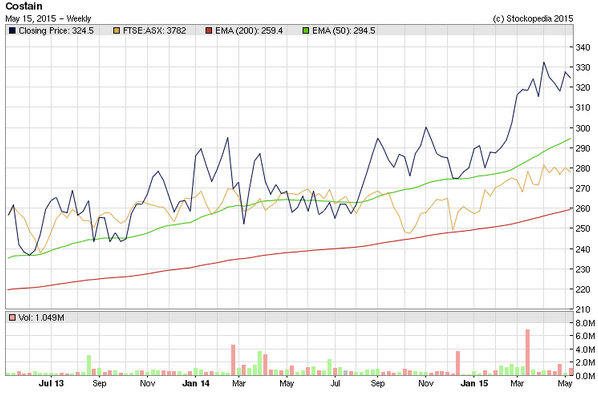Click the 'May' label after Mar 2015
The height and width of the screenshot is (394, 598).
point(565,383)
